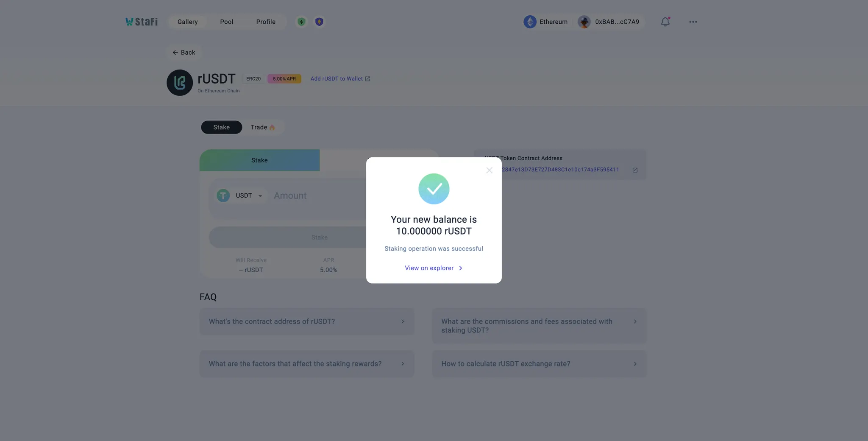Open the USDT token dropdown

[241, 195]
